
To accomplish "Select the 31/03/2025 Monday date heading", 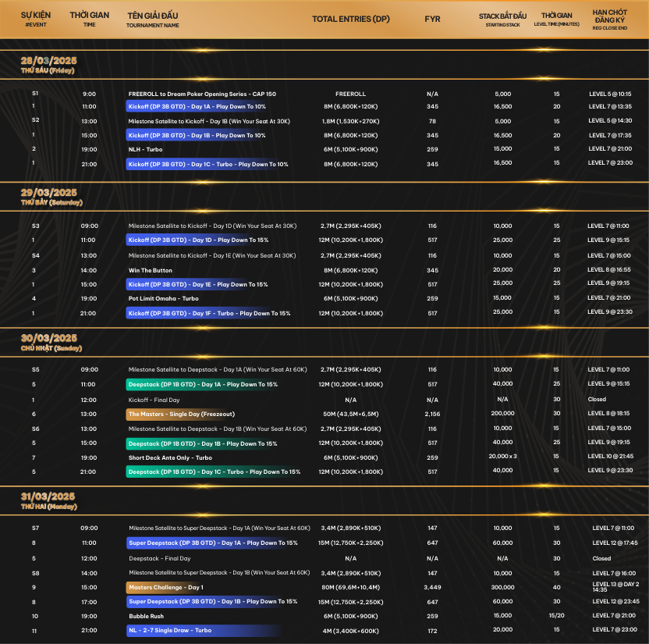I will pos(49,500).
